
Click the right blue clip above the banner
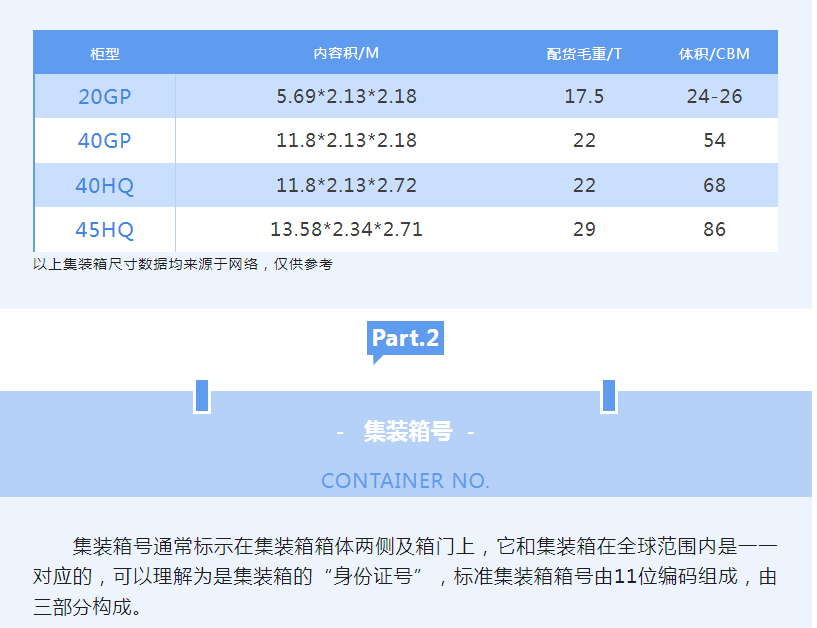(608, 396)
